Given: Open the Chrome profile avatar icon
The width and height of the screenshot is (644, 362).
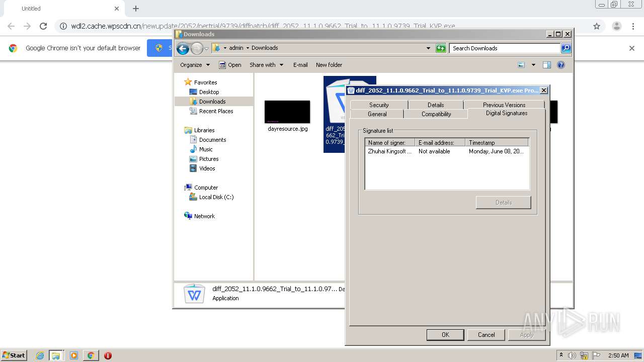Looking at the screenshot, I should click(x=616, y=26).
